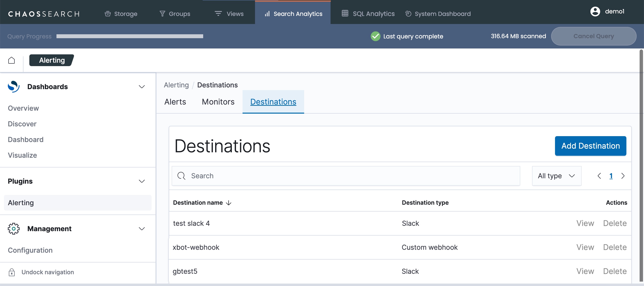The image size is (644, 286).
Task: Click the System Dashboard clock icon
Action: point(408,14)
